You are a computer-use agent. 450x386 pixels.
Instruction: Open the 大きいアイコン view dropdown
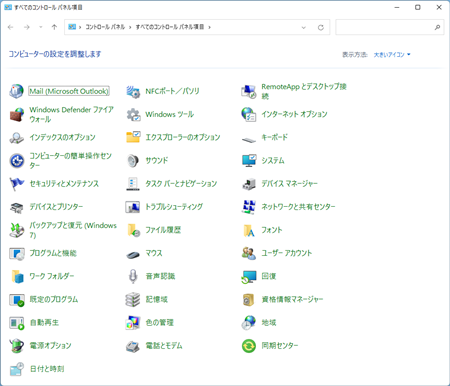point(392,54)
